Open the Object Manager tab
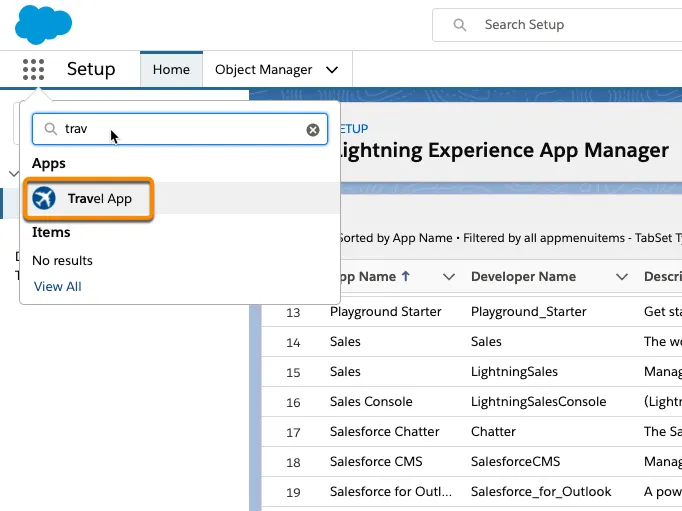Image resolution: width=682 pixels, height=511 pixels. coord(264,70)
